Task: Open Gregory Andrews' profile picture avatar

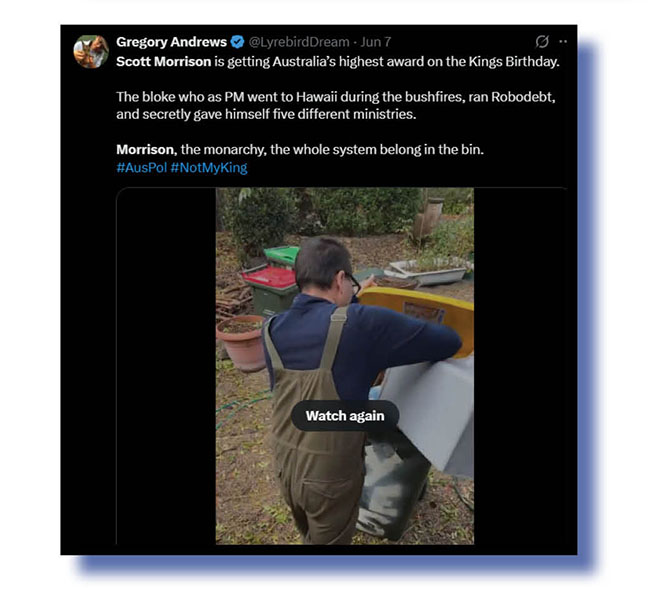Action: [x=91, y=52]
